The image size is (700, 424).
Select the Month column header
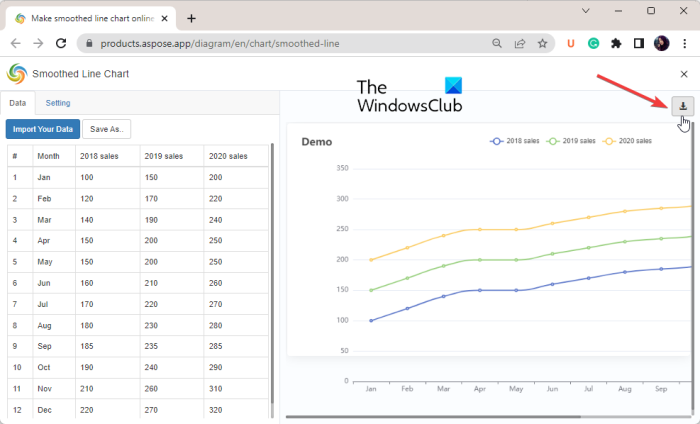pyautogui.click(x=54, y=156)
